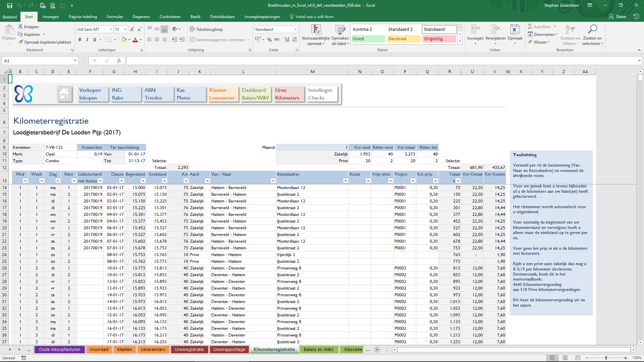The width and height of the screenshot is (644, 362).
Task: Click the Verkopen Inkopen navigation button
Action: tap(93, 94)
